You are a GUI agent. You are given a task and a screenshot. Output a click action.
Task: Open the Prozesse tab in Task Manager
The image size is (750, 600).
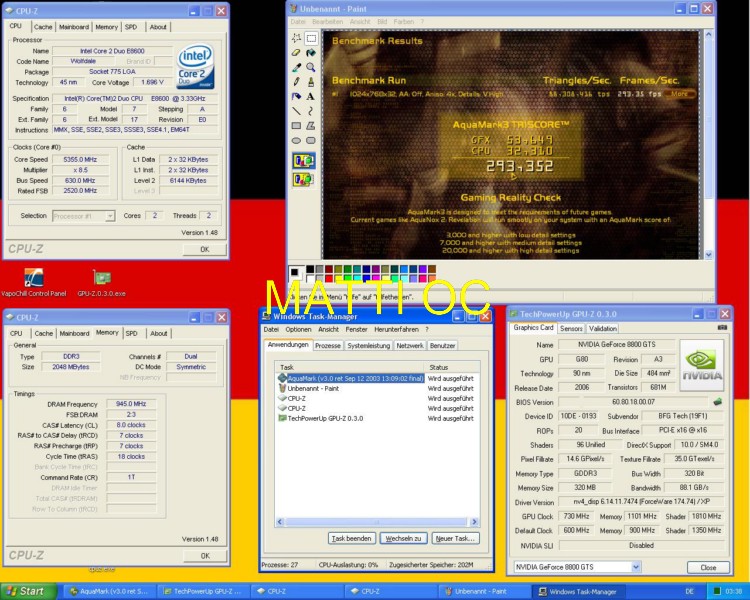[328, 345]
